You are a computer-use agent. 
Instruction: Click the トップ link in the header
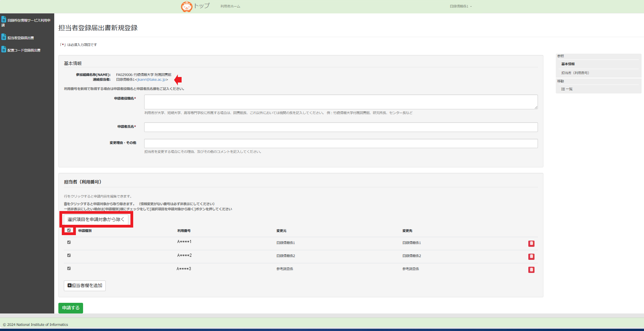click(x=202, y=6)
